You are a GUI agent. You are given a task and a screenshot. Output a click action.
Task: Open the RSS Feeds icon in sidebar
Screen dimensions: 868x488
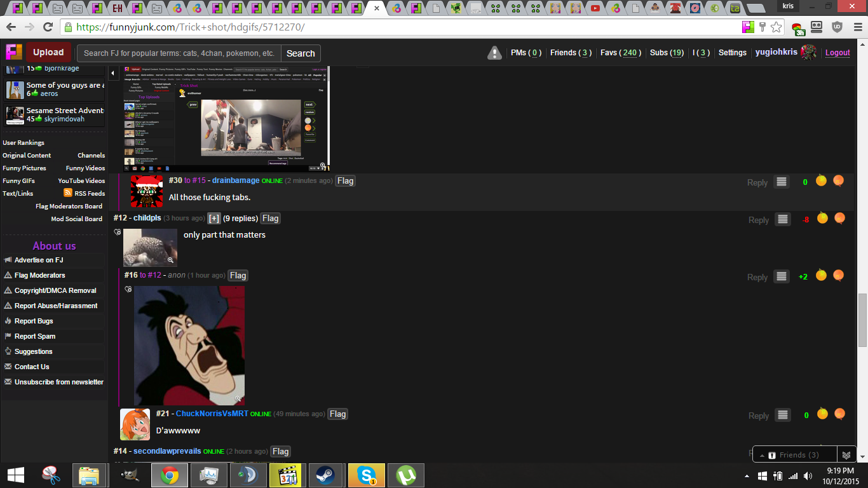pos(68,193)
